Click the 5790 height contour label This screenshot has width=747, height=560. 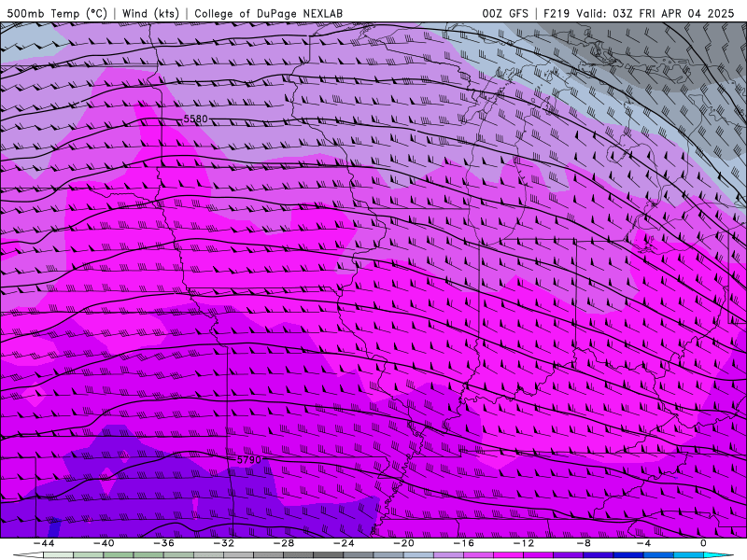click(x=249, y=459)
